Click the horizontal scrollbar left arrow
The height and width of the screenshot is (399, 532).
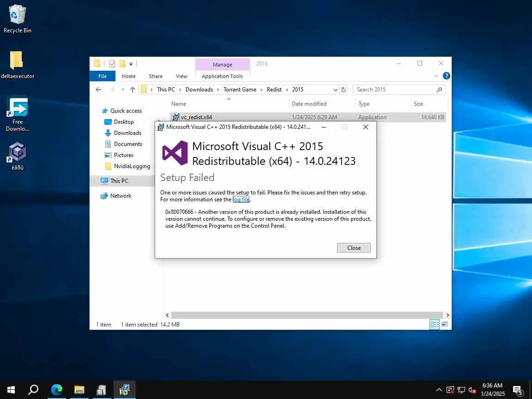(x=167, y=315)
